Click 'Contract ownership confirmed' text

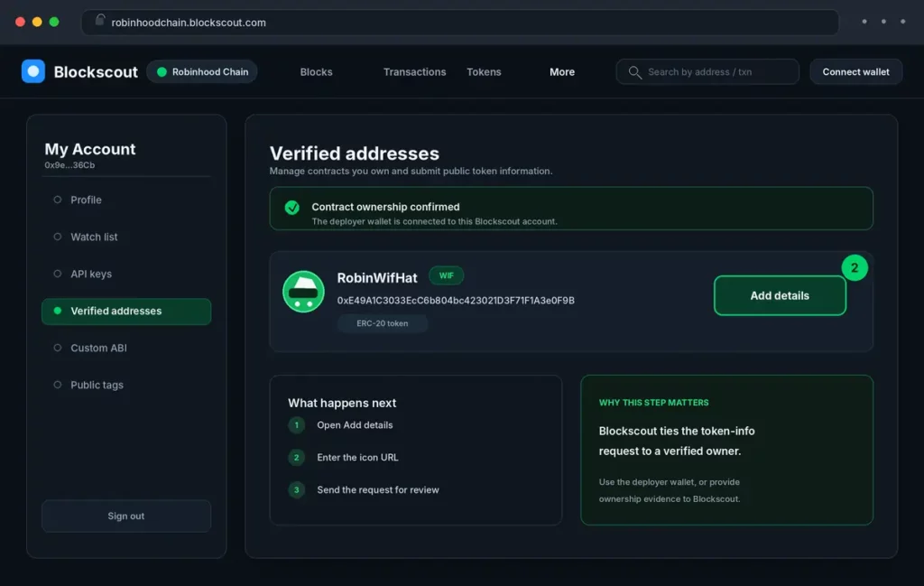(385, 207)
